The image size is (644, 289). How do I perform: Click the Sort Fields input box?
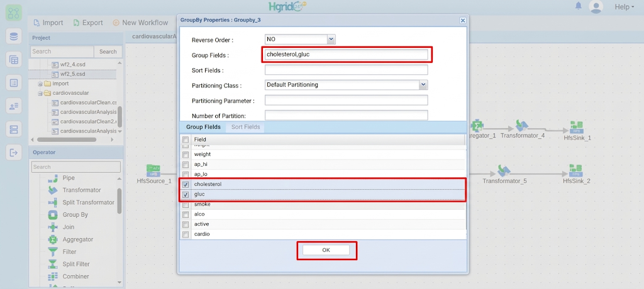(x=347, y=70)
